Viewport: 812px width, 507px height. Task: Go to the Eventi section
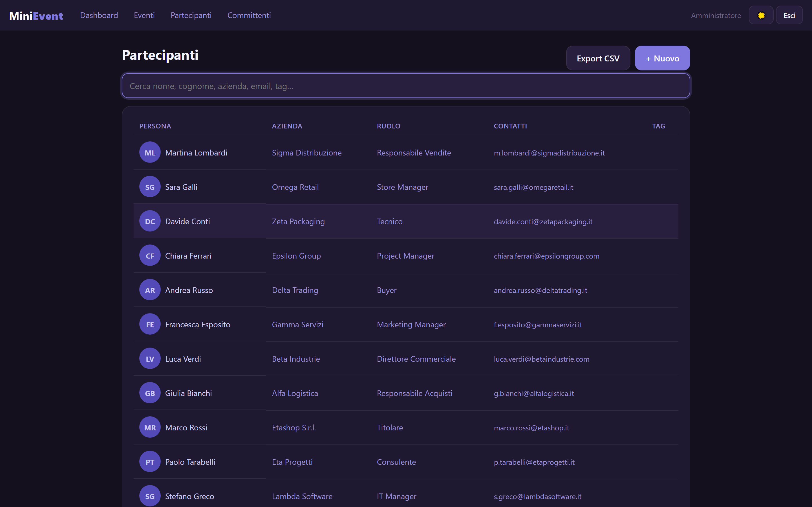click(x=144, y=15)
